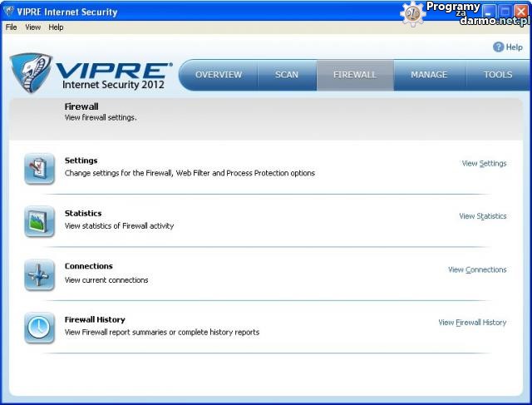Screen dimensions: 532x405
Task: Go to the Manage tab
Action: 429,75
